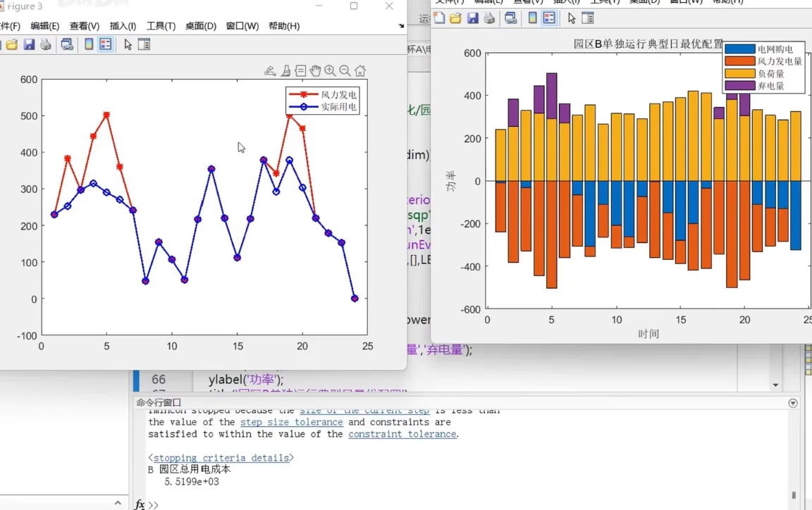Screen dimensions: 812x510
Task: Click line number 66 in the editor
Action: 159,380
